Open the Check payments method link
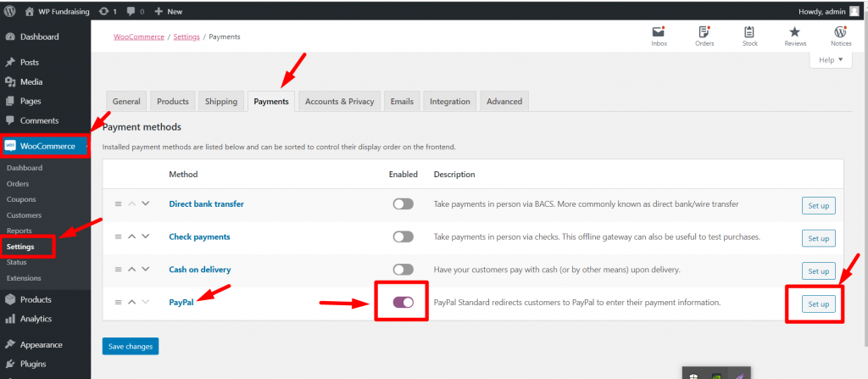Image resolution: width=868 pixels, height=379 pixels. [199, 237]
